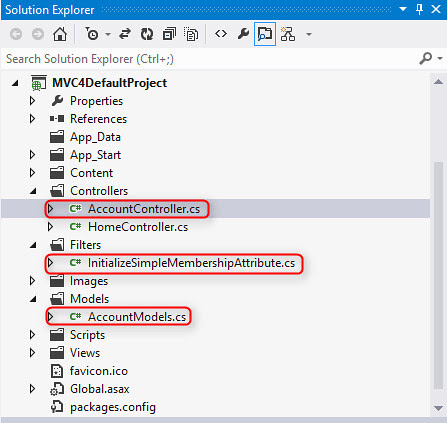
Task: Select the AccountModels.cs file
Action: click(x=137, y=317)
